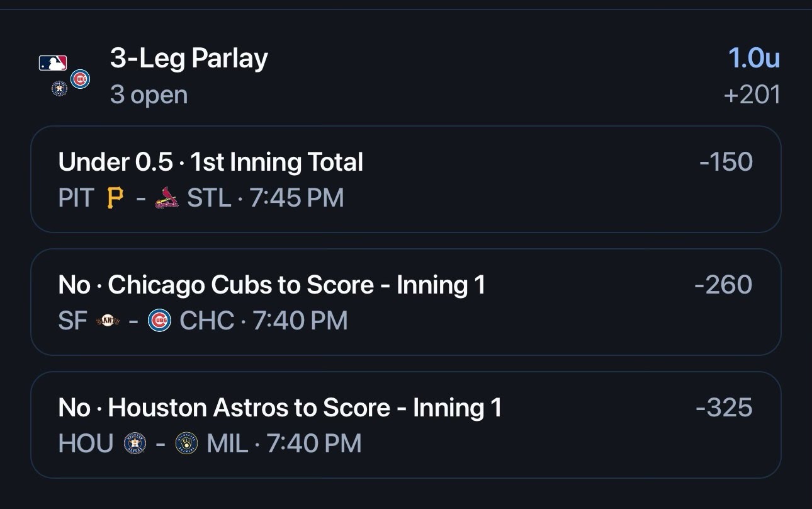Tap the San Francisco Giants logo
Viewport: 812px width, 509px height.
(x=108, y=321)
